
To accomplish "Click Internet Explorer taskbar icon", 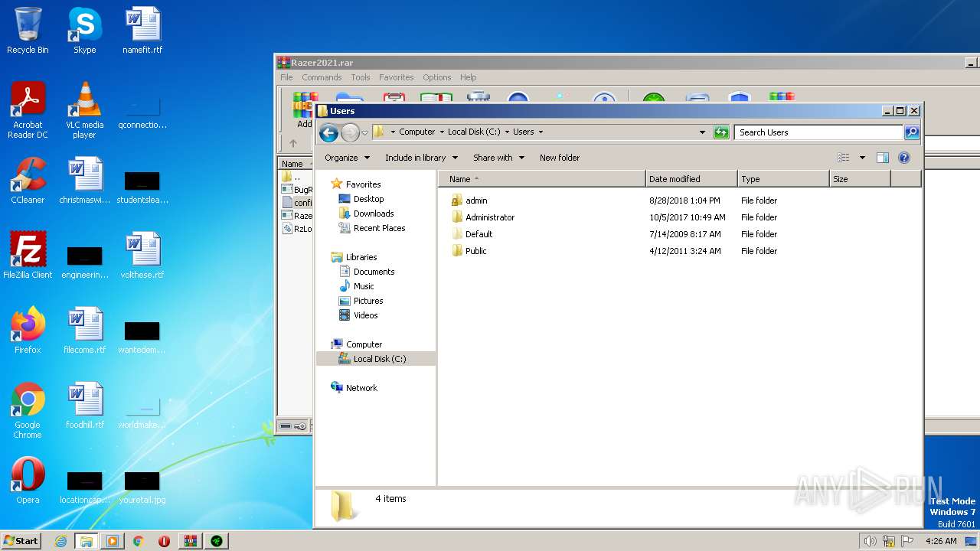I will (x=61, y=541).
